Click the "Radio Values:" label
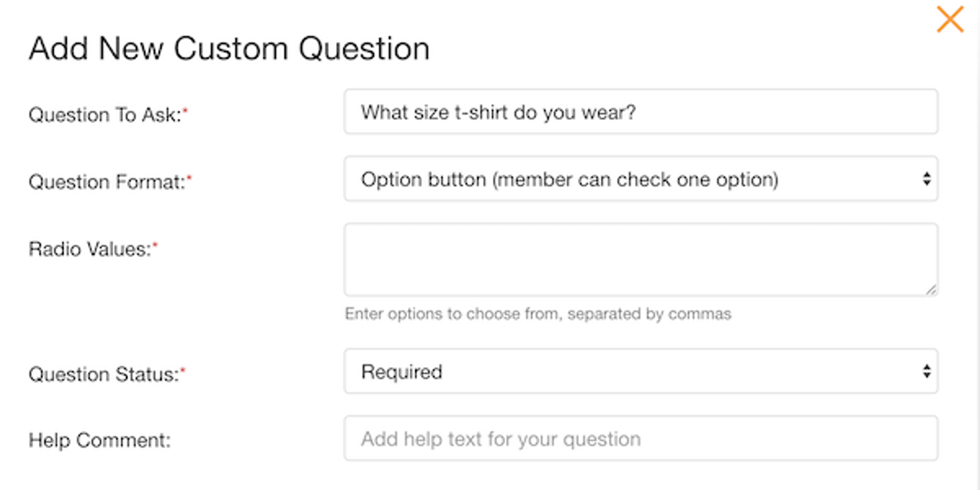980x490 pixels. 90,250
